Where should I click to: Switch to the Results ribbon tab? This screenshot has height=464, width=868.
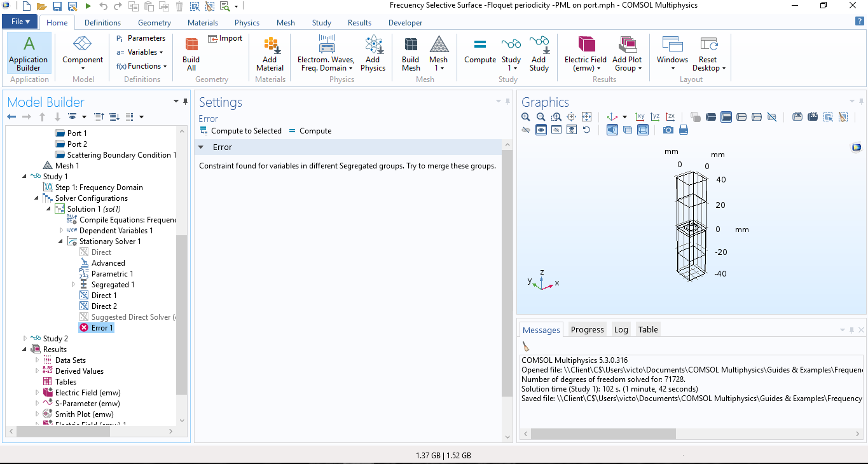point(359,23)
